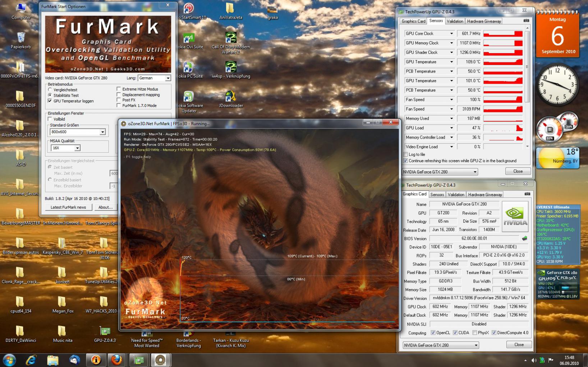The image size is (588, 367).
Task: Click the BIOS save chip icon in GPU-Z
Action: [525, 238]
